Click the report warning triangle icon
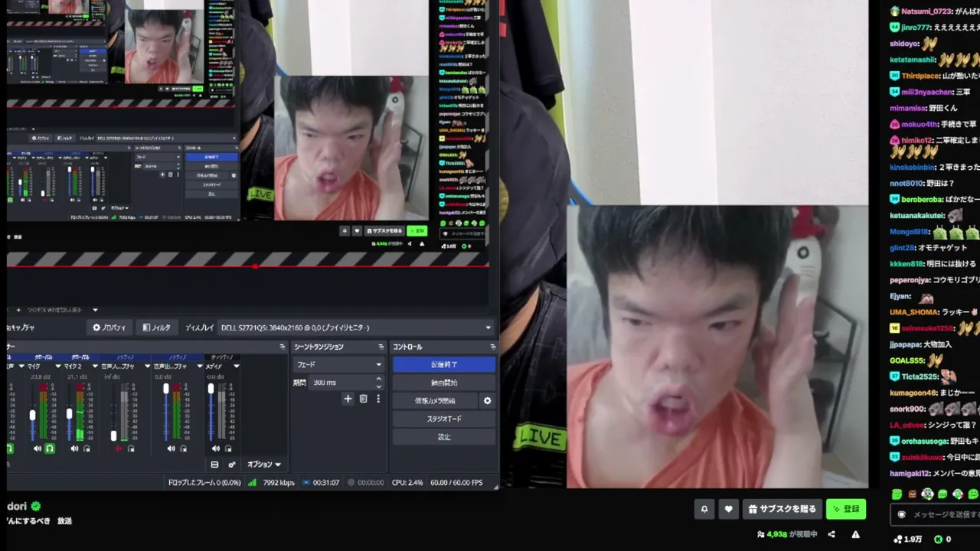 [856, 534]
